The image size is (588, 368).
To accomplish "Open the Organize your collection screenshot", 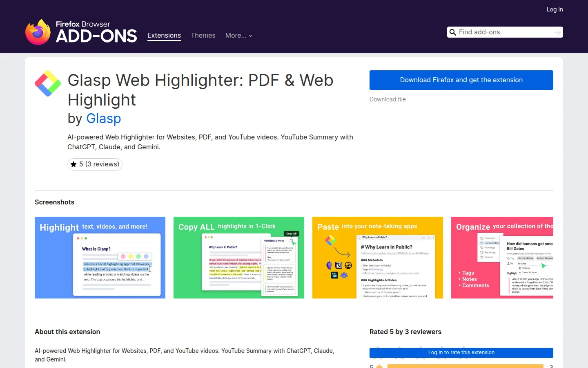I will (x=502, y=258).
